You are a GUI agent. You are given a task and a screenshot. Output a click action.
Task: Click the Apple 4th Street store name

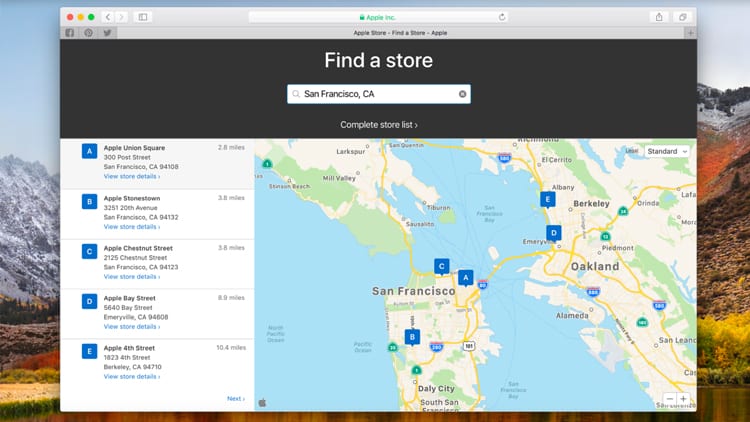pyautogui.click(x=129, y=348)
